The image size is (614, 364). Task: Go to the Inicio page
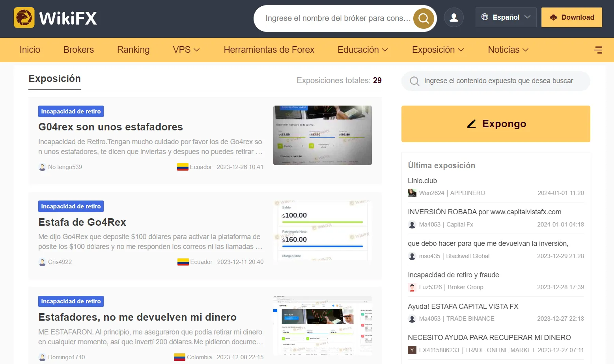click(30, 50)
